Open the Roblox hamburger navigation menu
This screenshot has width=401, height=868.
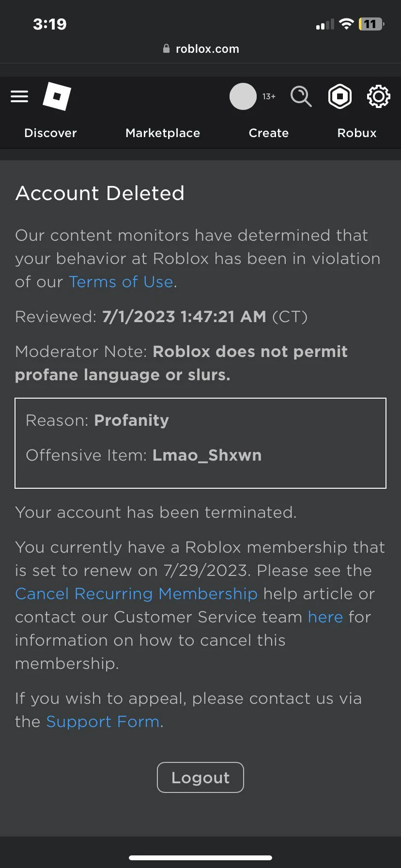[19, 96]
